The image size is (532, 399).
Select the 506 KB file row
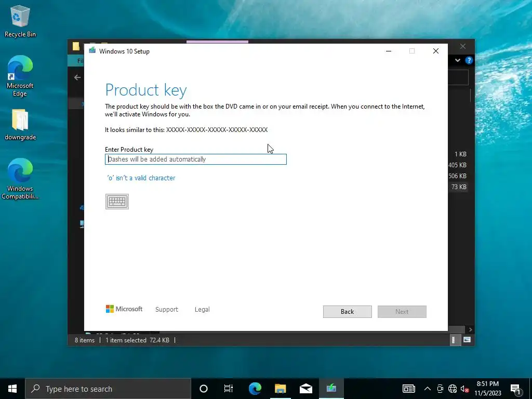[x=458, y=176]
